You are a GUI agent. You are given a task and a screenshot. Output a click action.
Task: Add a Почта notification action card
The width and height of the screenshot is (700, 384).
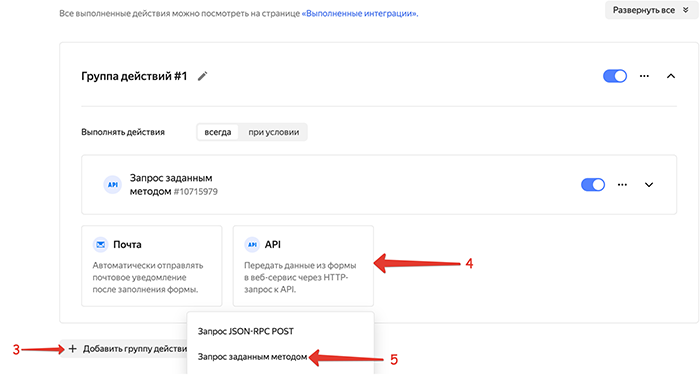pyautogui.click(x=152, y=266)
